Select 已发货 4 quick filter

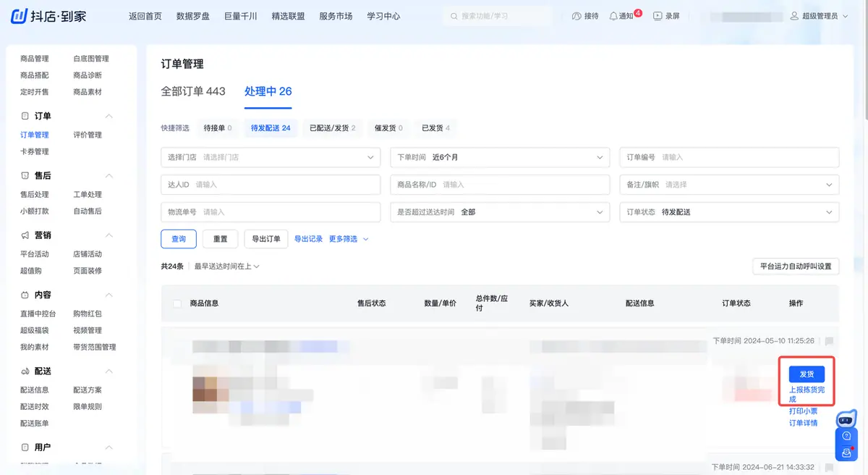click(436, 128)
